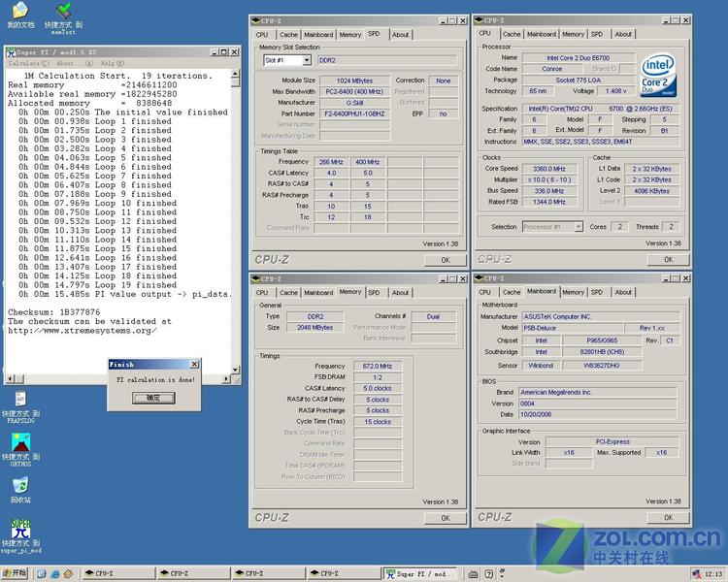Click the Checksum: 1B377876 line

(53, 312)
